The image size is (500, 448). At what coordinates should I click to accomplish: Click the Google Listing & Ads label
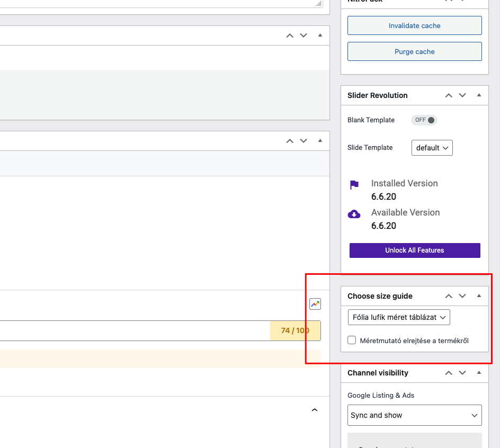click(381, 396)
